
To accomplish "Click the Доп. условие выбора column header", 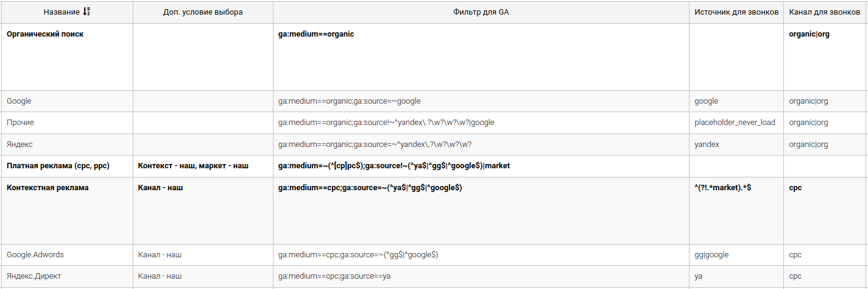I will [203, 12].
